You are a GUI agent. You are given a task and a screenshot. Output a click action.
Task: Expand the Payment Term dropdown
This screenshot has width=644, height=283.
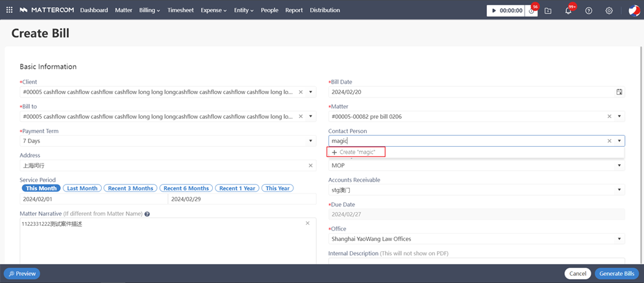[x=310, y=141]
